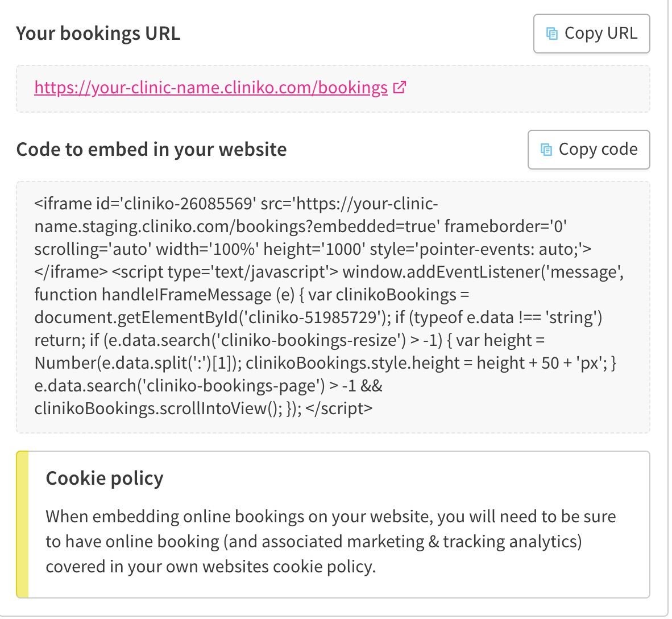
Task: Click the cookie policy description paragraph
Action: pos(330,542)
